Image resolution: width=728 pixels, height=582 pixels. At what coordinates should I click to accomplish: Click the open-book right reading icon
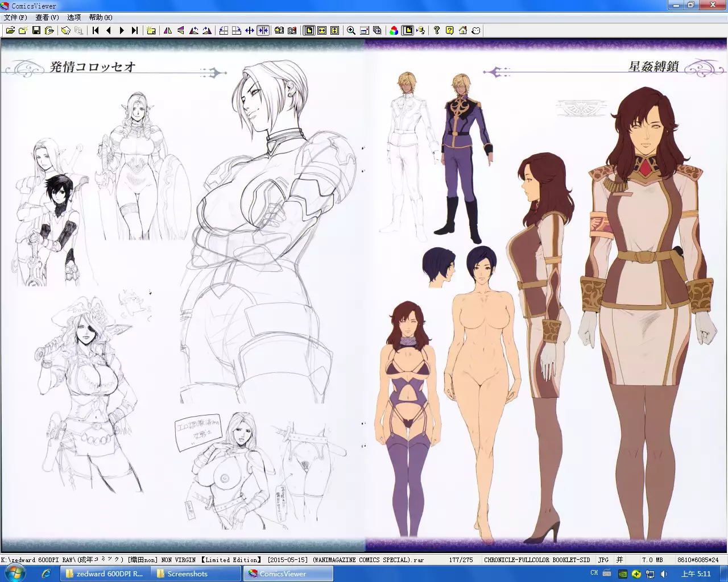coord(292,31)
